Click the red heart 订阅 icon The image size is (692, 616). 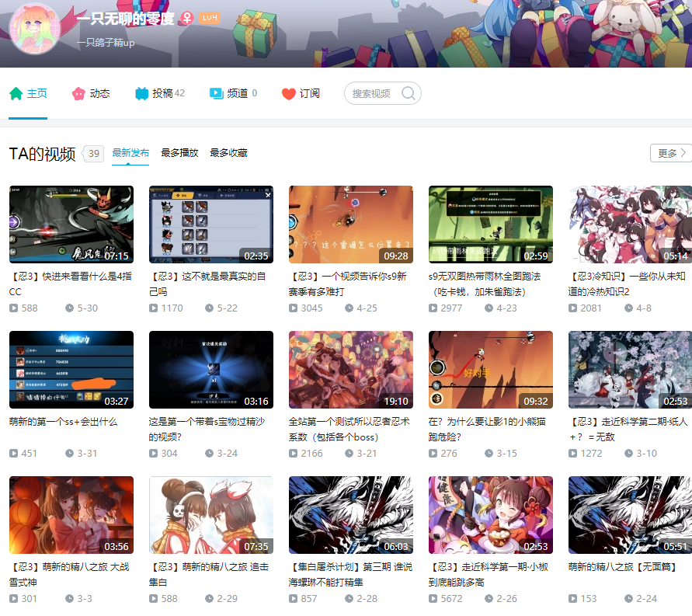[288, 93]
